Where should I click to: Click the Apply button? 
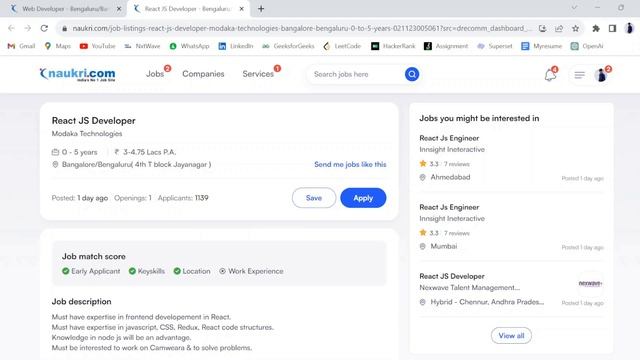pyautogui.click(x=363, y=198)
